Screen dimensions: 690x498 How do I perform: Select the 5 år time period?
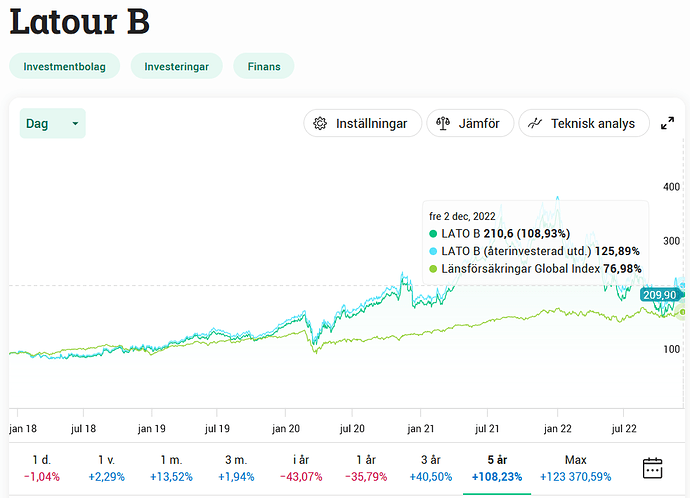(x=497, y=468)
